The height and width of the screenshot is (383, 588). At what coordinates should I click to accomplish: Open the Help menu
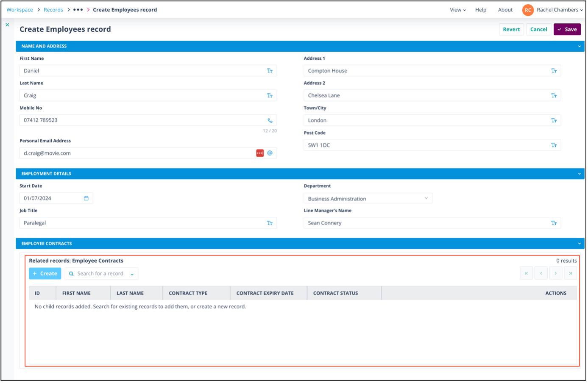pos(481,10)
